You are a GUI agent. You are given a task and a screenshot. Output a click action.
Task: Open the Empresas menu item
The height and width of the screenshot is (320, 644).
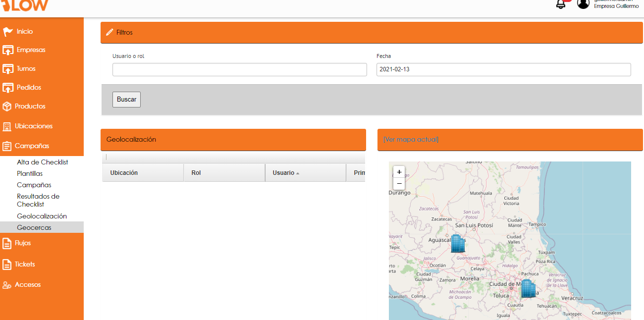click(31, 50)
